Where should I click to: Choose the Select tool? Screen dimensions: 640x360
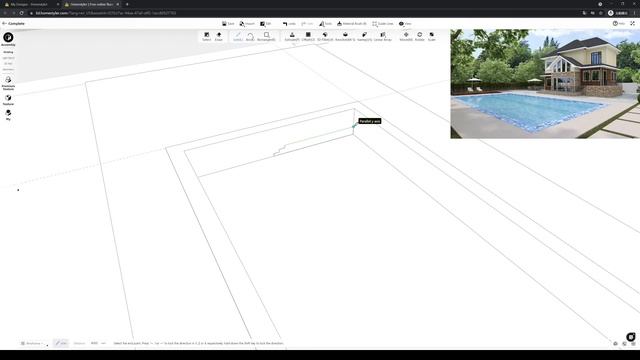click(207, 36)
